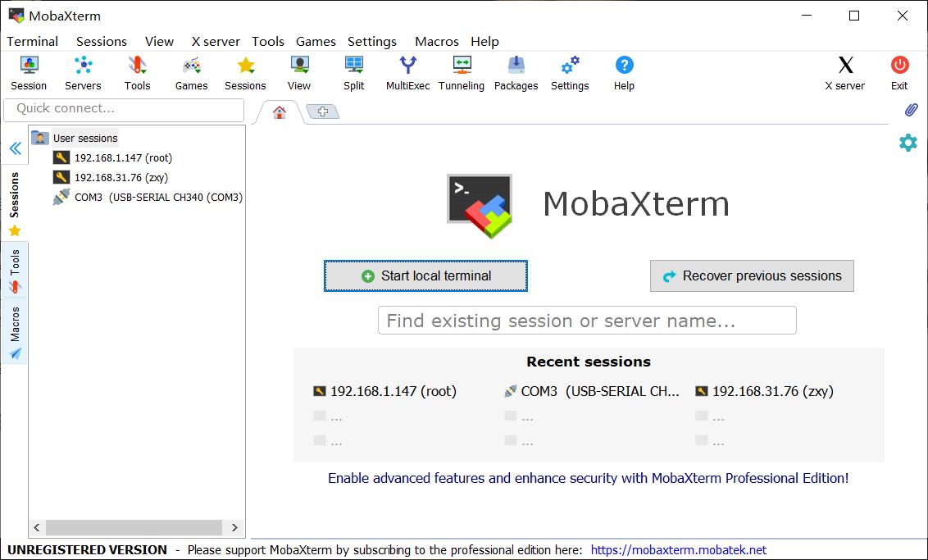The height and width of the screenshot is (560, 928).
Task: Open a new tab with the plus tab
Action: pyautogui.click(x=322, y=111)
